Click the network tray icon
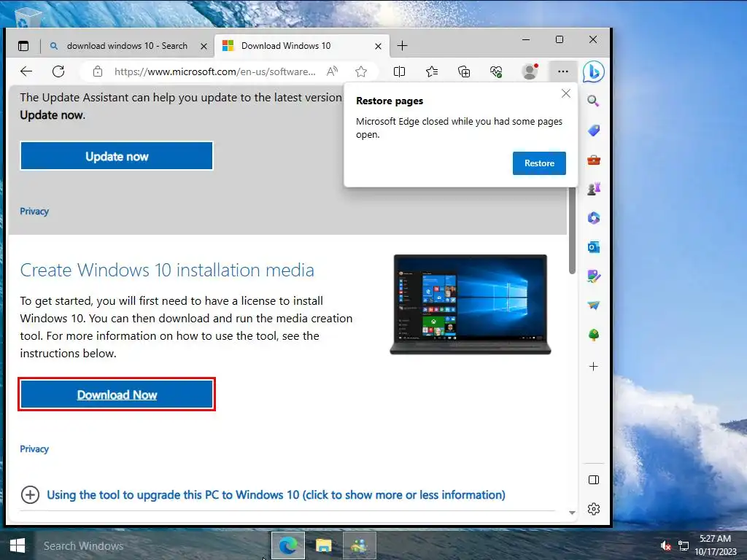 click(683, 545)
